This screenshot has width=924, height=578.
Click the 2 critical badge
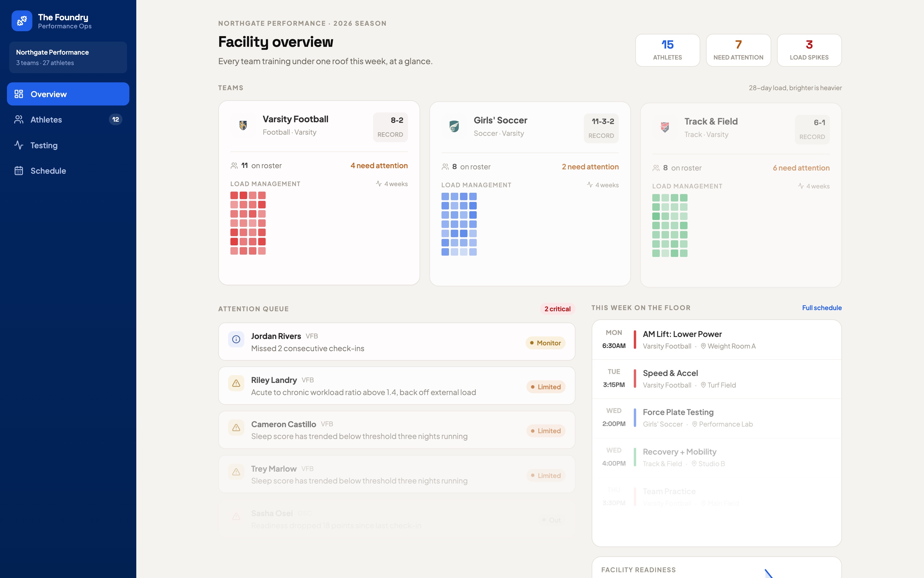coord(558,309)
